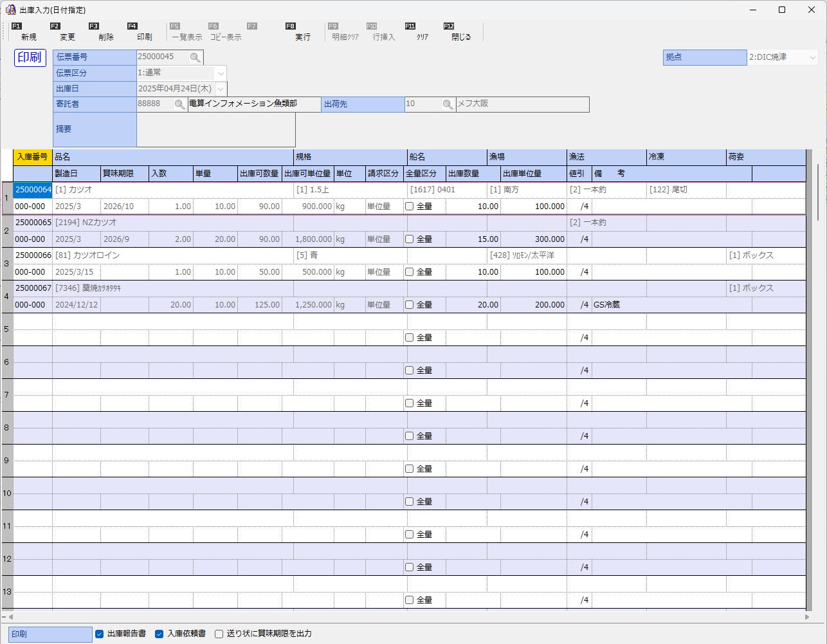
Task: Click the F4 印刷 toolbar button
Action: tap(144, 32)
